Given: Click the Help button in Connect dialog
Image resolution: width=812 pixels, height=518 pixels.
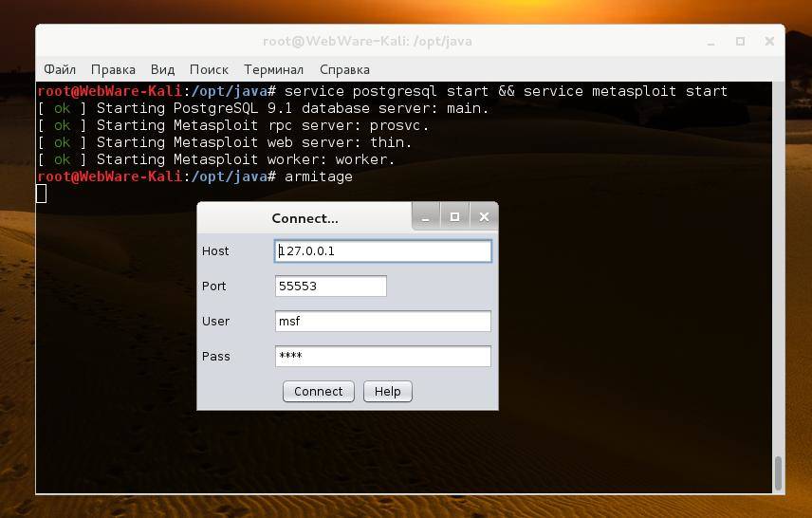Looking at the screenshot, I should pyautogui.click(x=387, y=392).
